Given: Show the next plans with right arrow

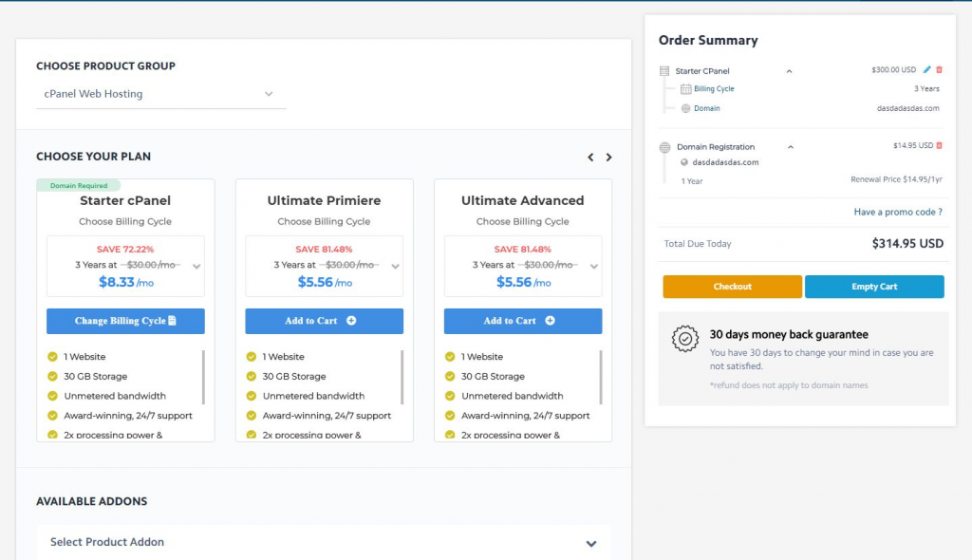Looking at the screenshot, I should click(x=609, y=158).
